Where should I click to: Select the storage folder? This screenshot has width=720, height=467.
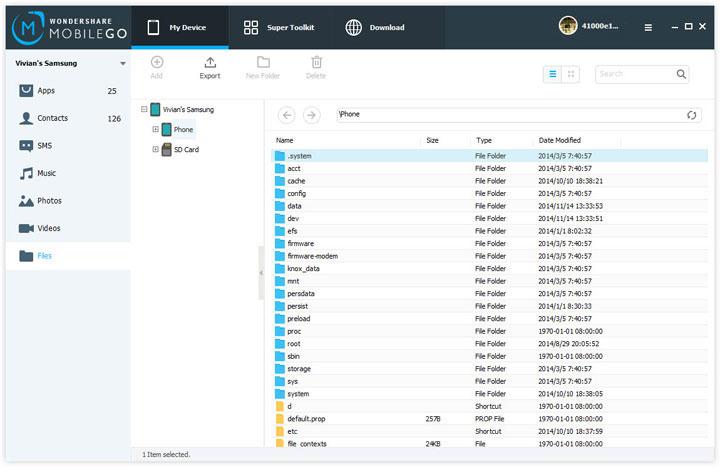(x=489, y=369)
